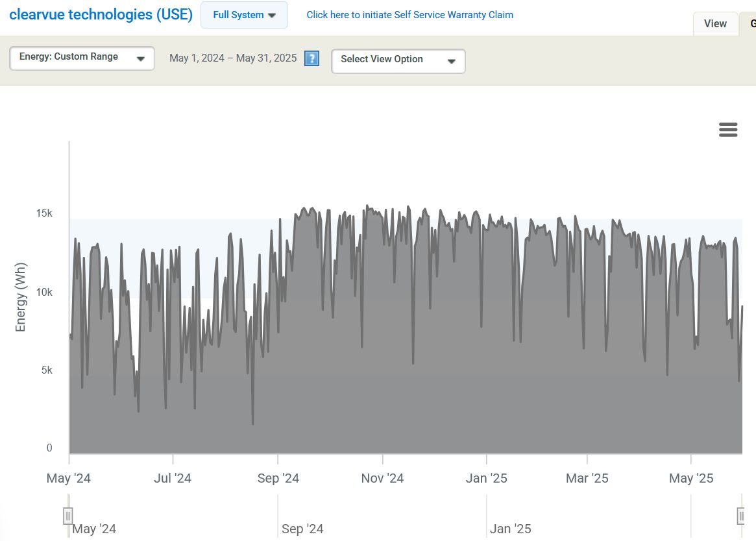Viewport: 756px width, 541px height.
Task: Click the Nov '24 label on chart x-axis
Action: [x=382, y=479]
